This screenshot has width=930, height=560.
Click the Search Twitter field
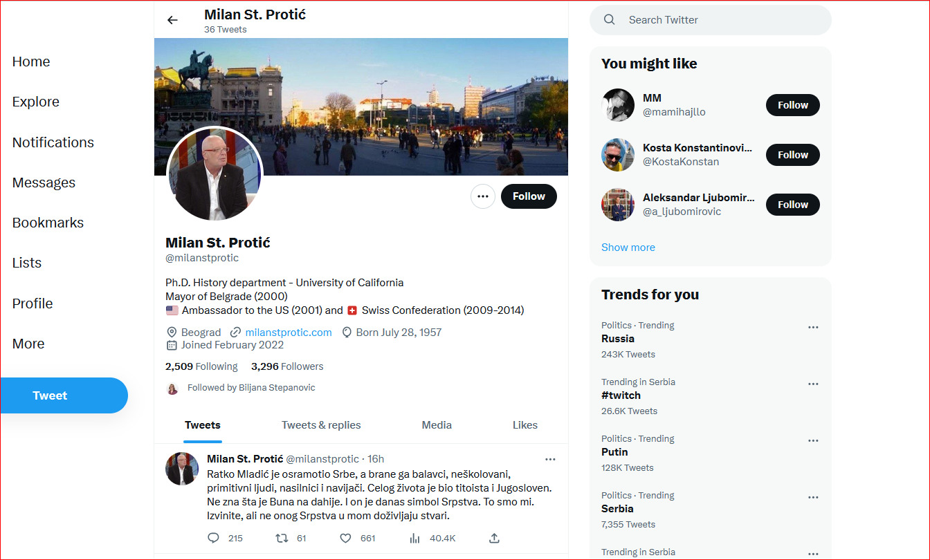720,20
